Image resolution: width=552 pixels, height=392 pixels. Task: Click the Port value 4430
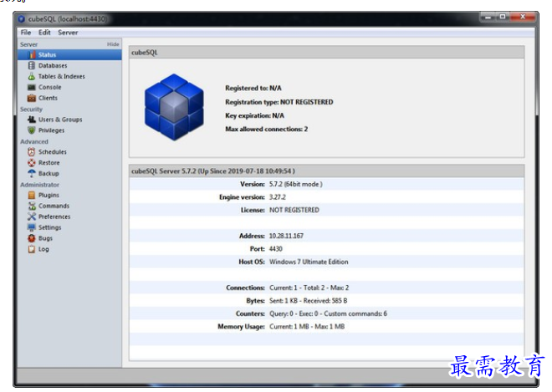pyautogui.click(x=276, y=249)
